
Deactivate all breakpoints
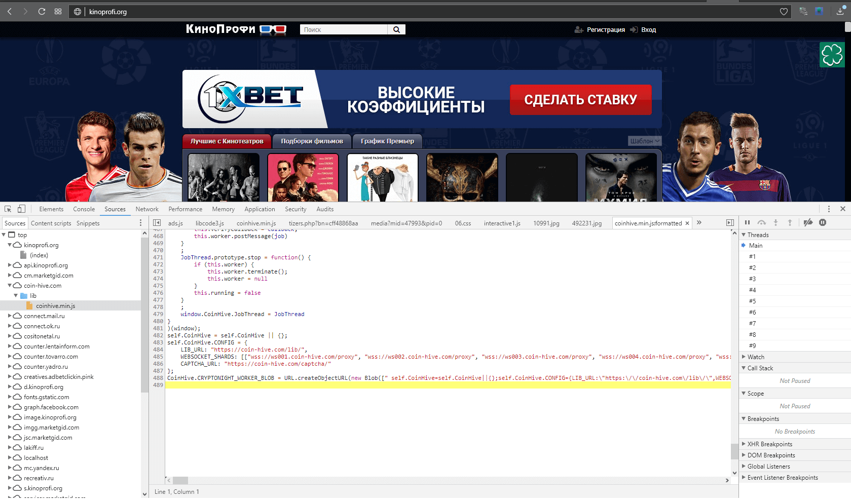point(808,223)
